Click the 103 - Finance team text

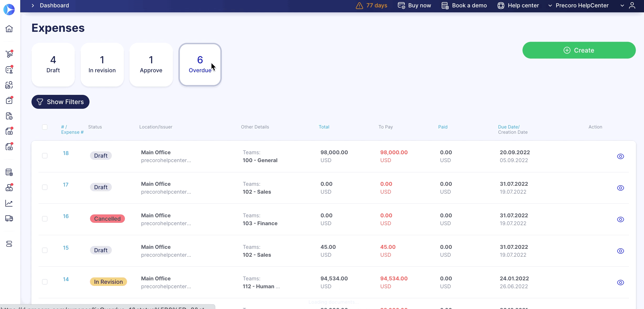click(x=260, y=223)
